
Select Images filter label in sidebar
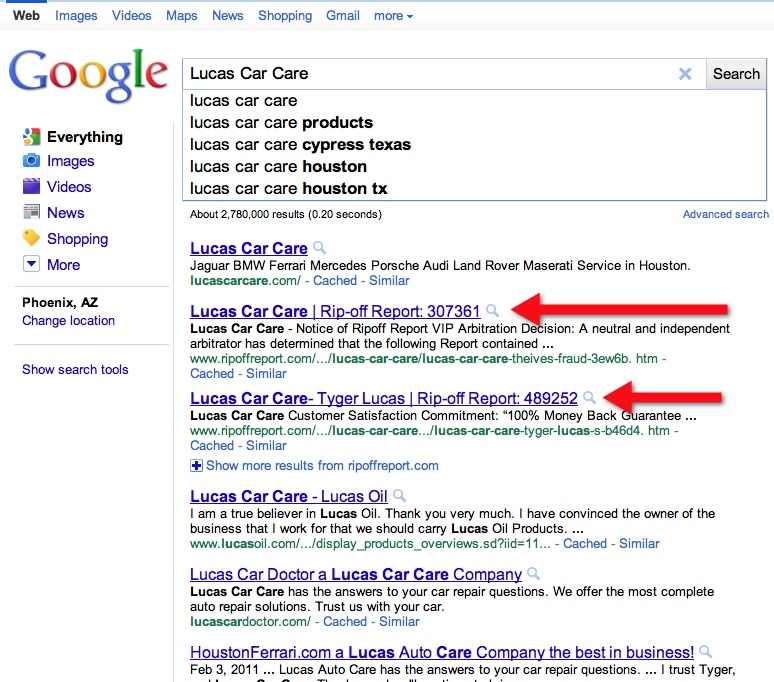[71, 161]
